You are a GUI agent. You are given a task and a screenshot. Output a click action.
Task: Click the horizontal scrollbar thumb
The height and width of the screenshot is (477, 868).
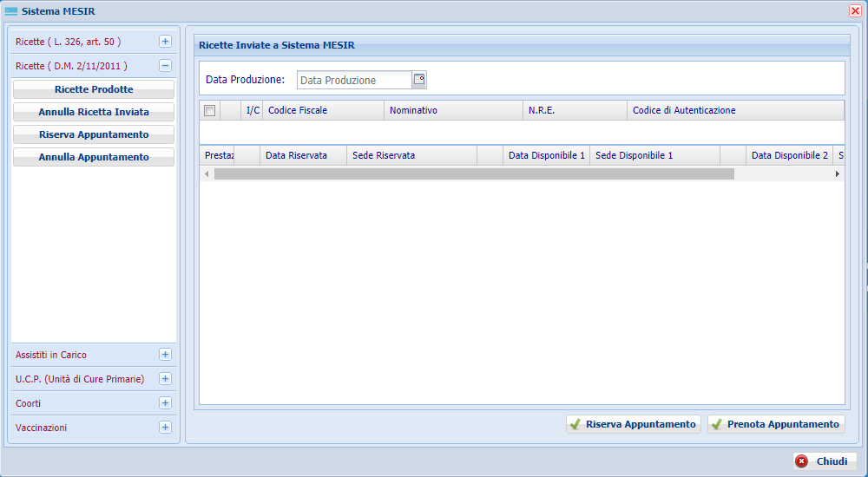pos(475,173)
